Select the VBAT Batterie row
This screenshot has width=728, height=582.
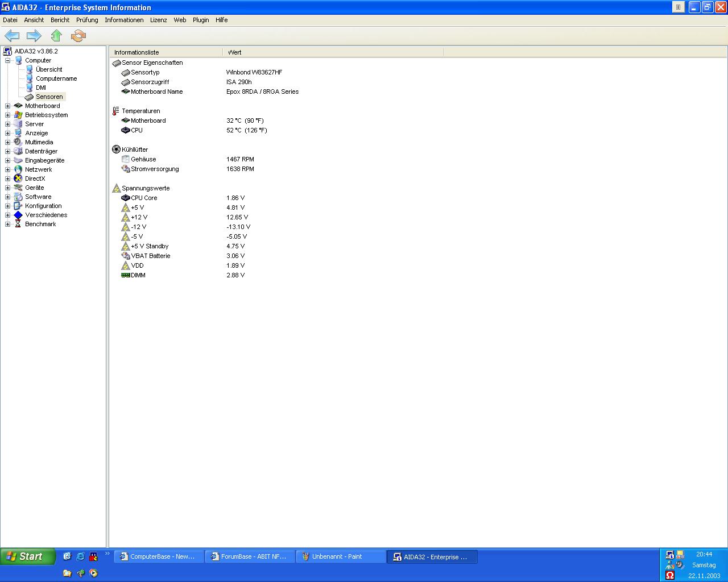(x=151, y=256)
